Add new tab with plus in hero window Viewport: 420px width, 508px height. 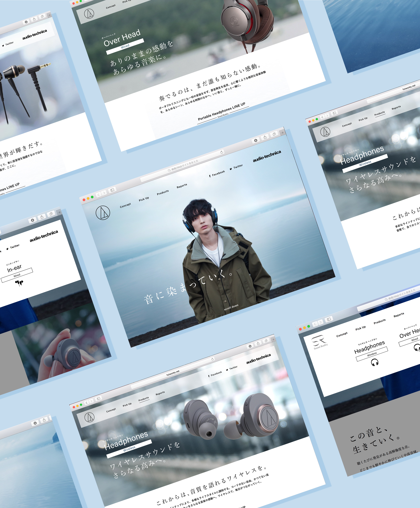pos(282,133)
